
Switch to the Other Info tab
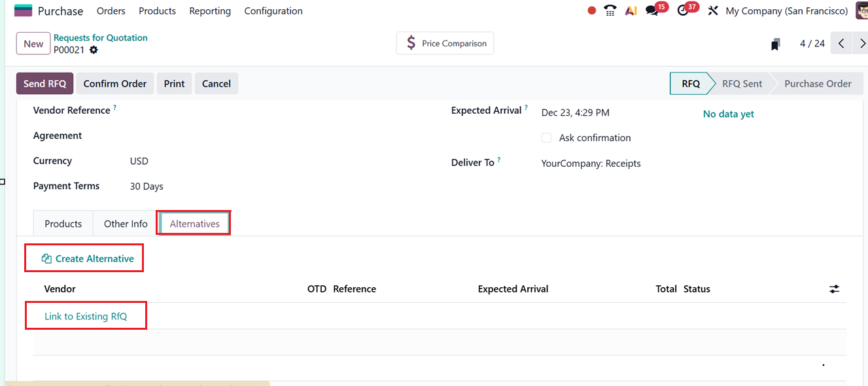click(x=126, y=224)
